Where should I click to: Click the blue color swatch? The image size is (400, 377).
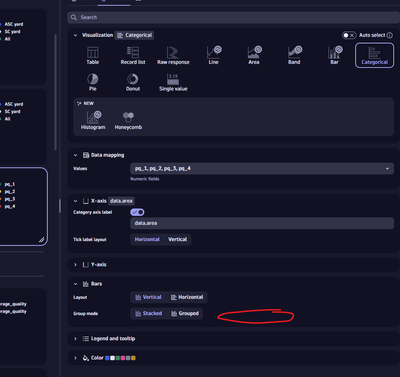tap(107, 358)
